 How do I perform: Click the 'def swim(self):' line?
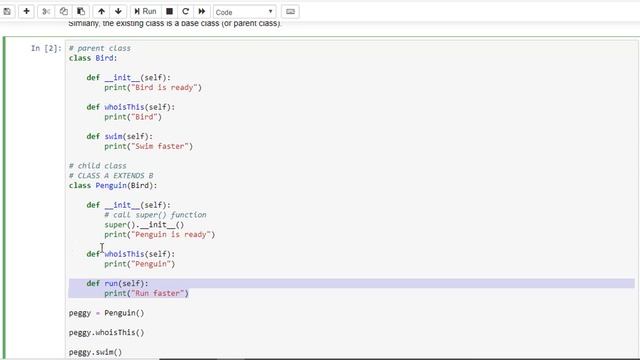click(119, 136)
